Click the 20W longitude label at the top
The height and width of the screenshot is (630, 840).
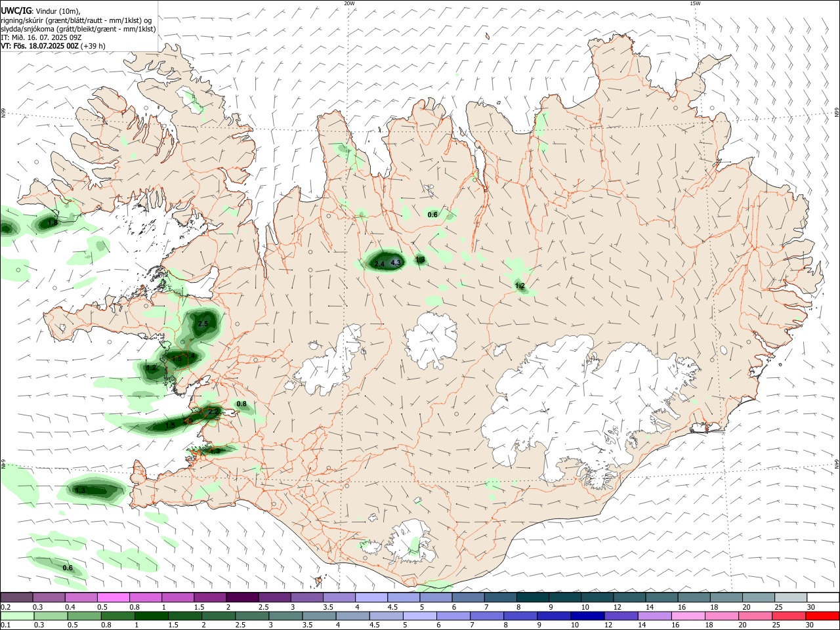[350, 3]
